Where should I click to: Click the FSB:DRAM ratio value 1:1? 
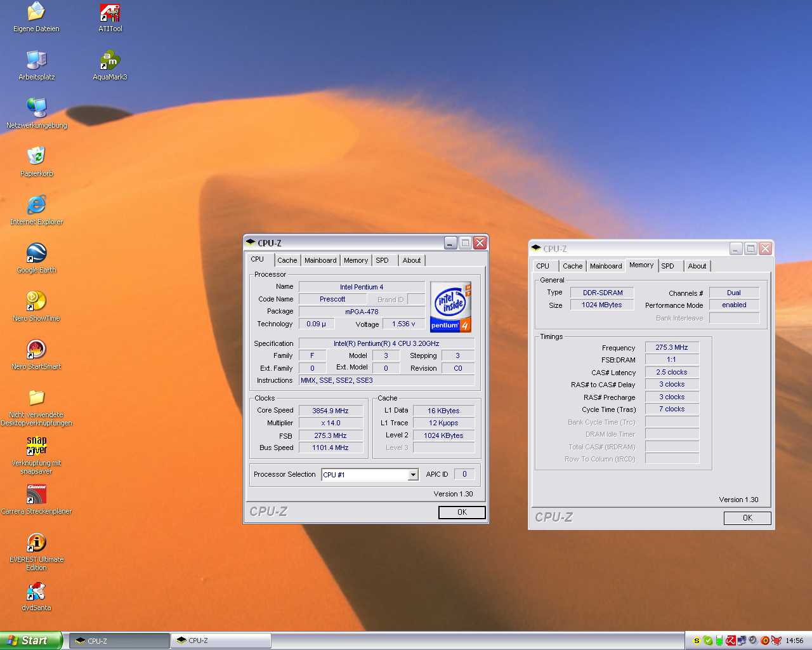672,359
